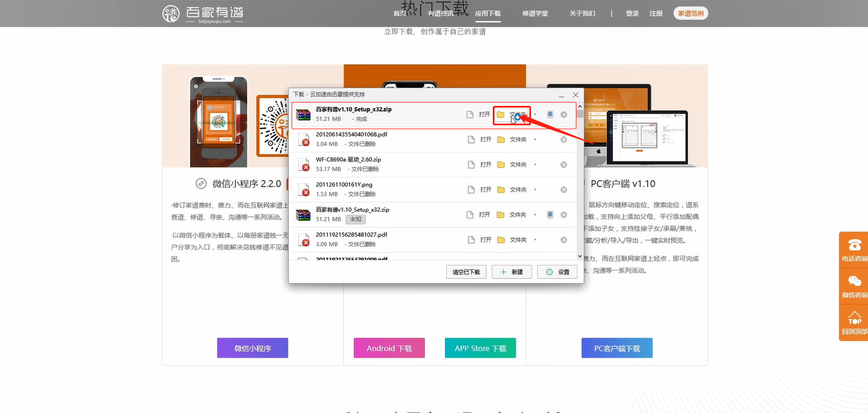Open the 家谱范例 header button
The height and width of the screenshot is (413, 868).
click(x=691, y=13)
